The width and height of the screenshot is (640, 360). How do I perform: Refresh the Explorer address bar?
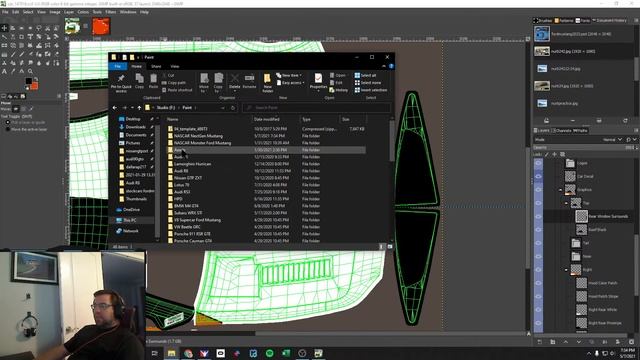(233, 108)
